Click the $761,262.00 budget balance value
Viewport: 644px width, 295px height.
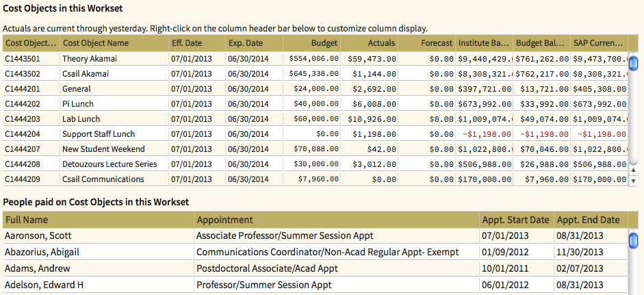coord(542,59)
